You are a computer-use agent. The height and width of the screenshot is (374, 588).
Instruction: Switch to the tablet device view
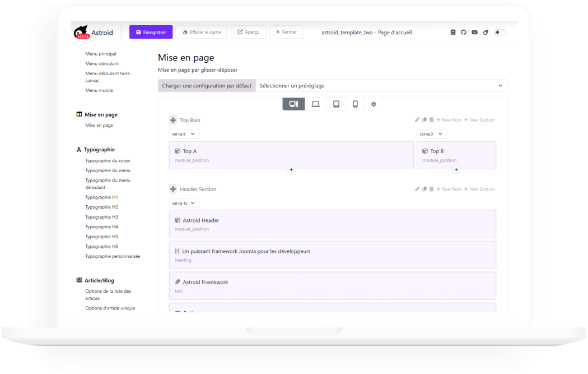coord(336,104)
